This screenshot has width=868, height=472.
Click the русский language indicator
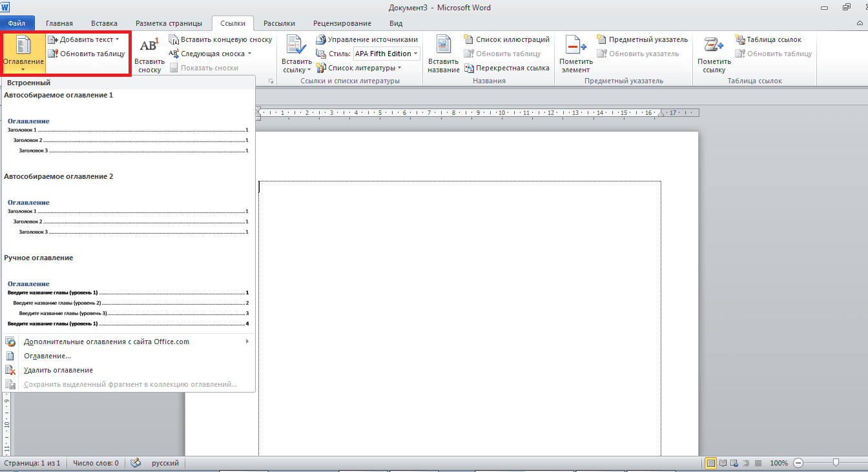pos(165,463)
